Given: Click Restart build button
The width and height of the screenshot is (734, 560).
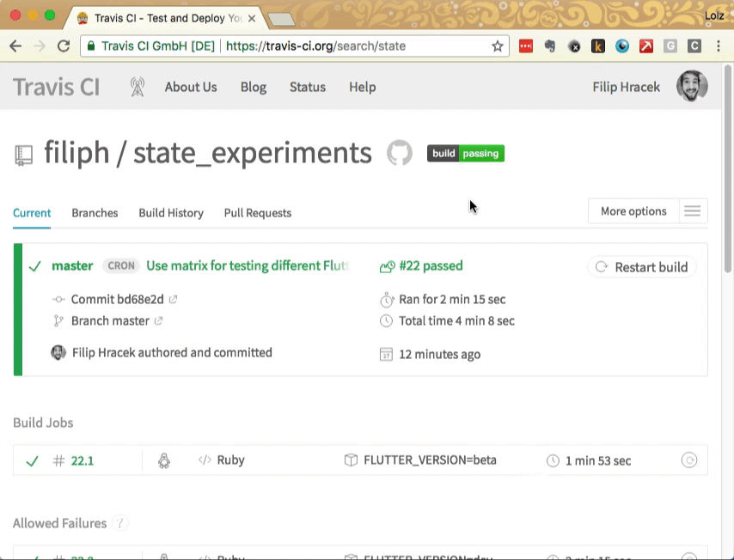Looking at the screenshot, I should coord(642,267).
